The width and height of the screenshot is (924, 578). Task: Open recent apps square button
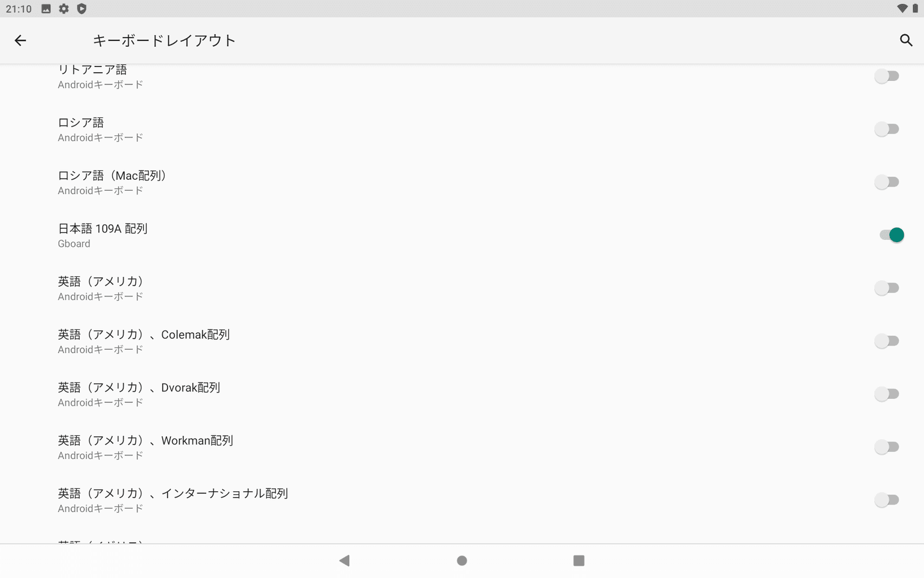pos(579,560)
